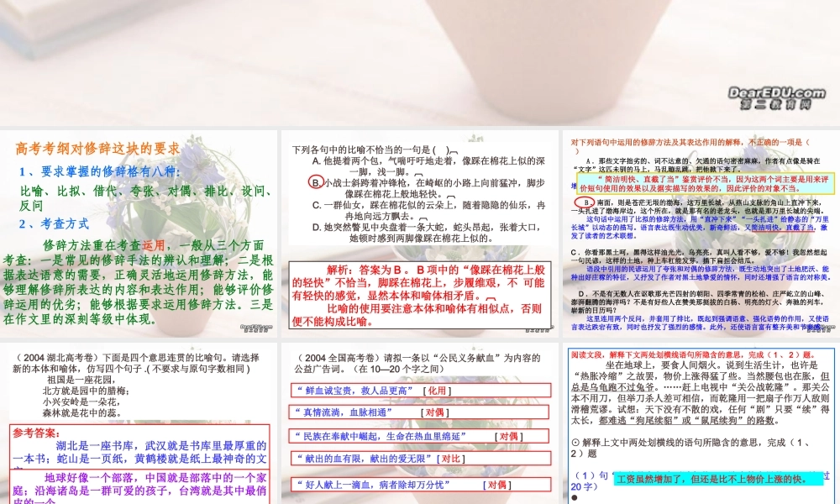Click the line 祖国是一座花园
The width and height of the screenshot is (840, 504).
coord(81,380)
